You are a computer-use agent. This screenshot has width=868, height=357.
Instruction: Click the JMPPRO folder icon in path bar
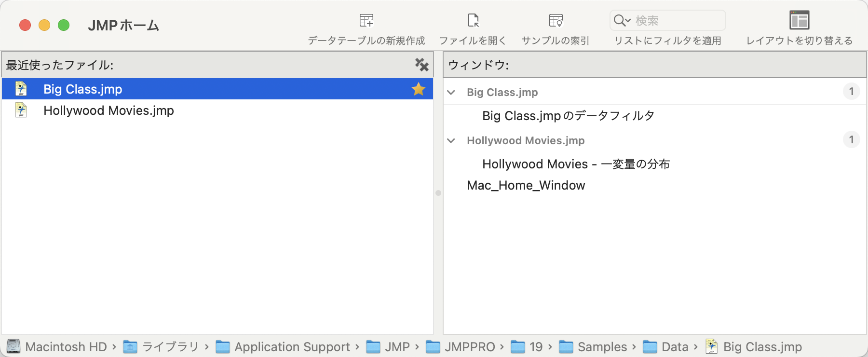coord(433,347)
